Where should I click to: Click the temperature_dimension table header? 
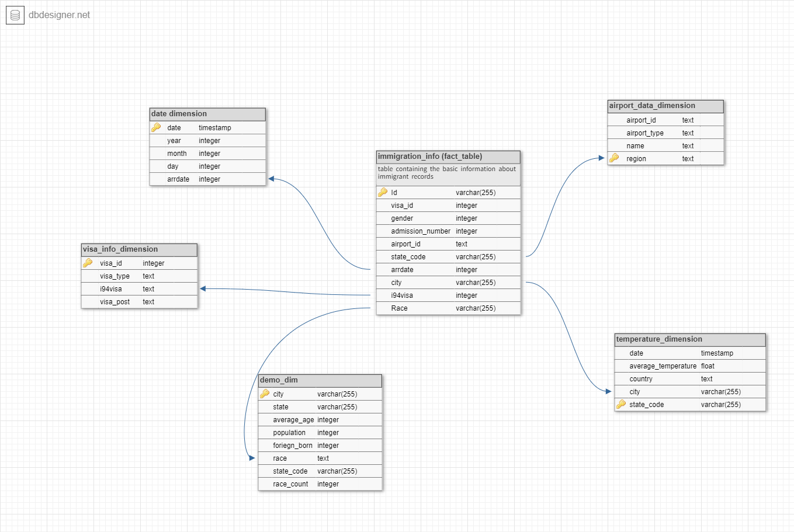(689, 339)
